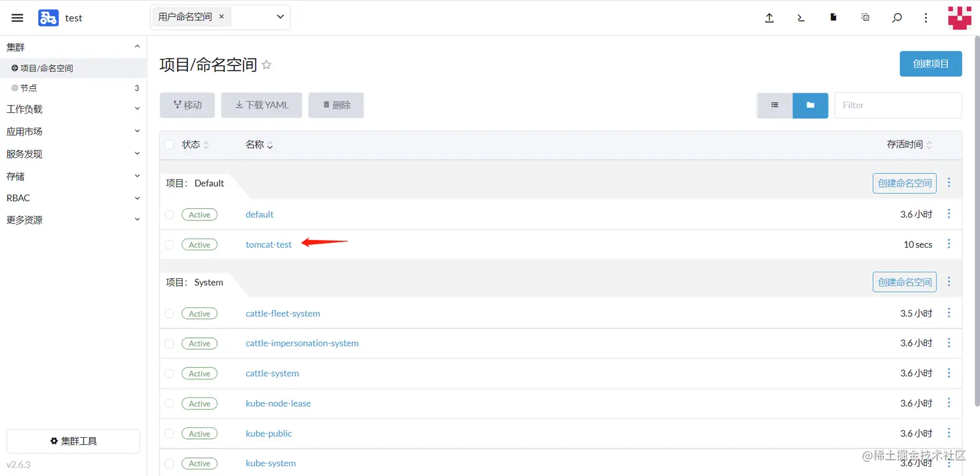Open the Kubectl Shell icon
980x476 pixels.
(801, 18)
